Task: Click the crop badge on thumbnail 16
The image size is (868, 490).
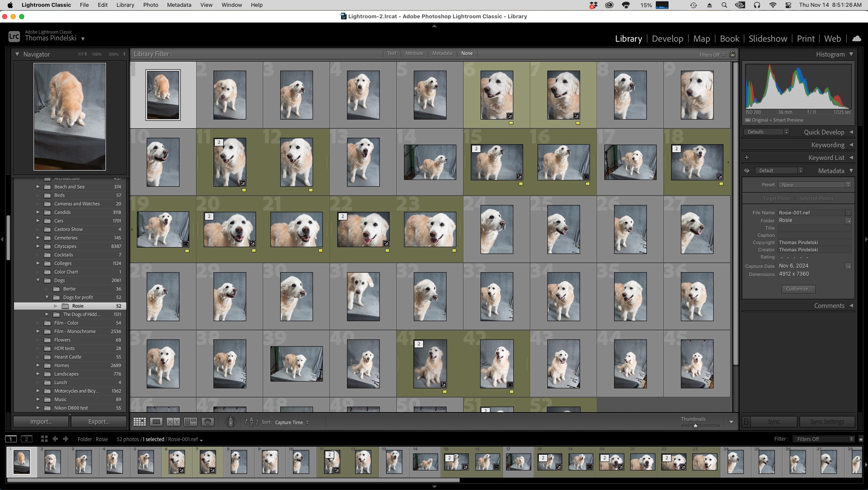Action: tap(586, 177)
